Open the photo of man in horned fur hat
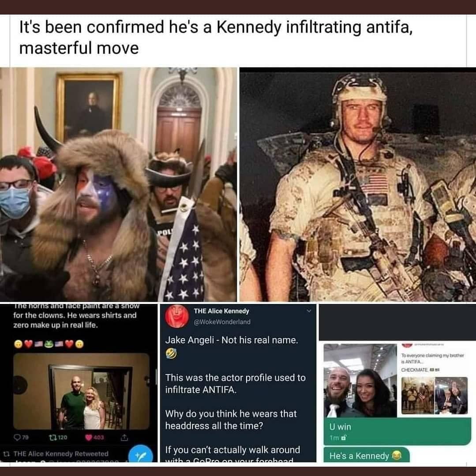 (x=118, y=184)
